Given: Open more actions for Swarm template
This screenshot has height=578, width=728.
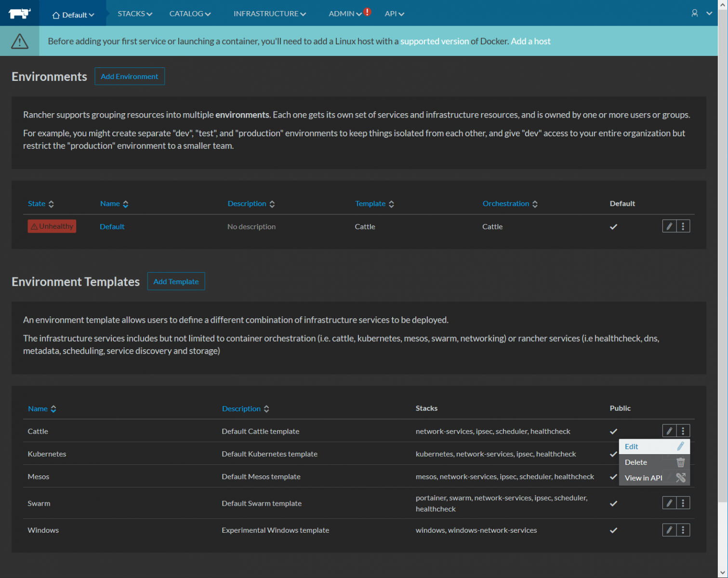Looking at the screenshot, I should tap(683, 503).
